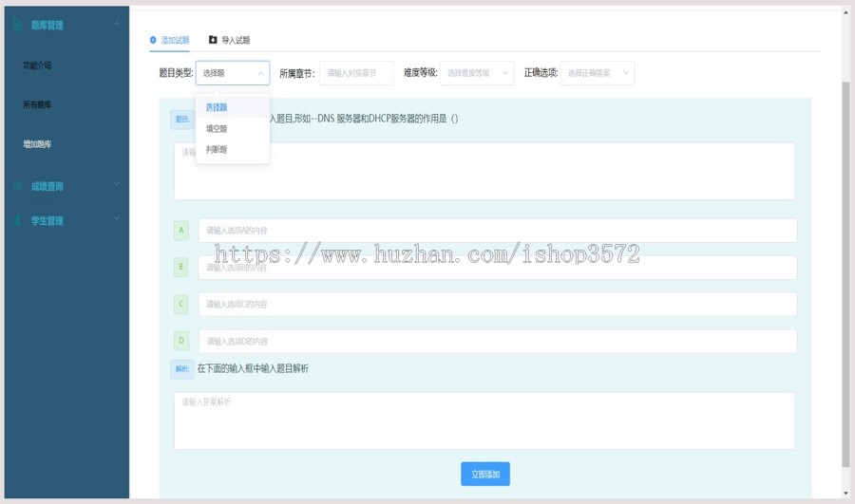Image resolution: width=855 pixels, height=504 pixels.
Task: Focus the option D input field
Action: click(497, 341)
